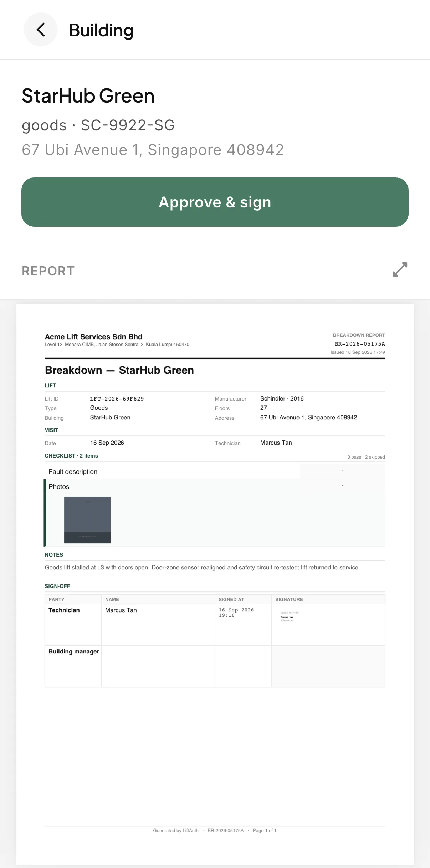Screen dimensions: 430x868
Task: Click the Building manager sign-off row
Action: pos(215,666)
